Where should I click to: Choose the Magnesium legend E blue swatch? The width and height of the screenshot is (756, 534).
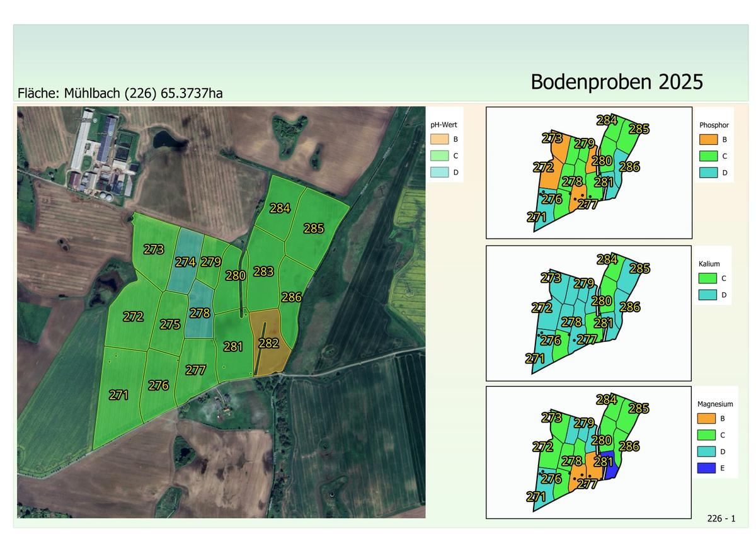coord(707,468)
